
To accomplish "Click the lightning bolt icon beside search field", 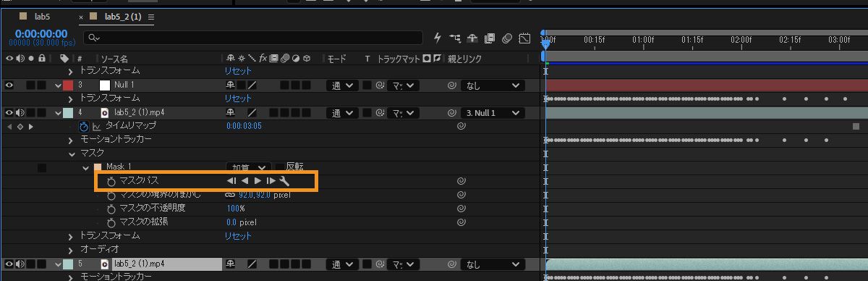I will (x=438, y=37).
